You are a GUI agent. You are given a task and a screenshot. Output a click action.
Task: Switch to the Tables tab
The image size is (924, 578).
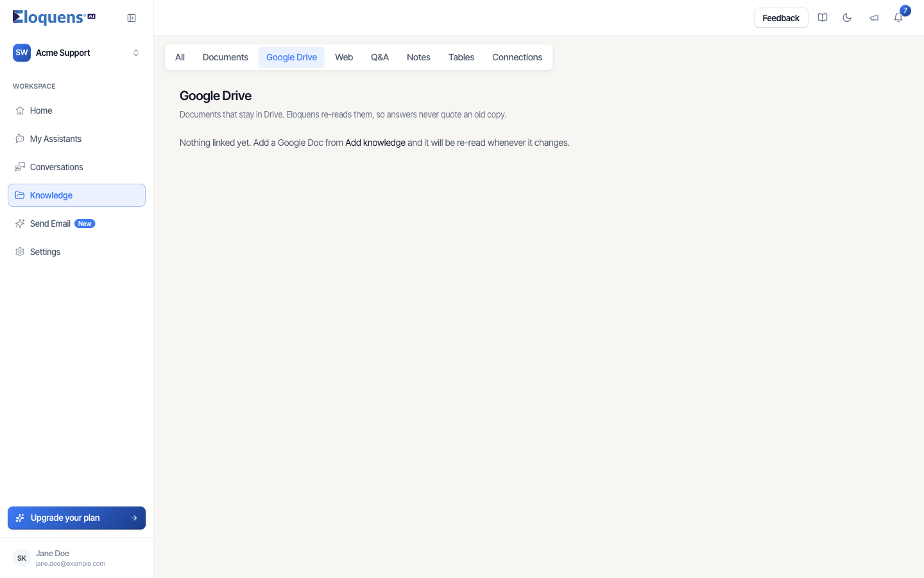461,57
